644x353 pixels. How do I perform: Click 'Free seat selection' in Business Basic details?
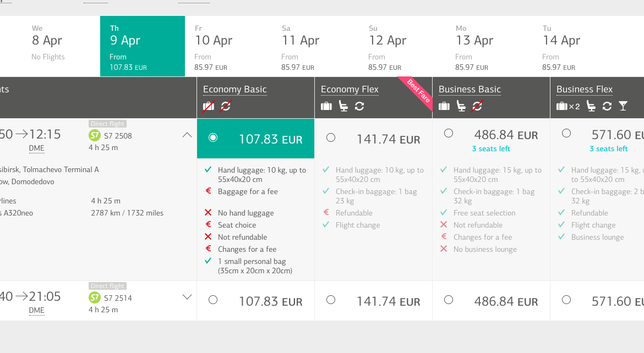point(484,213)
